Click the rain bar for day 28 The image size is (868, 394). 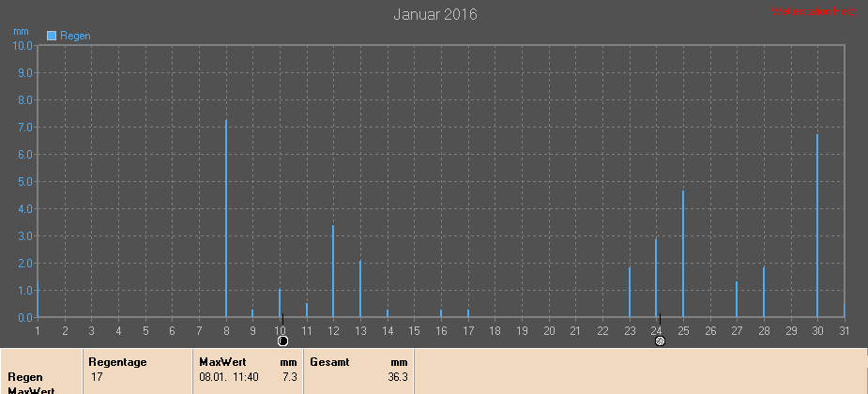click(x=764, y=292)
